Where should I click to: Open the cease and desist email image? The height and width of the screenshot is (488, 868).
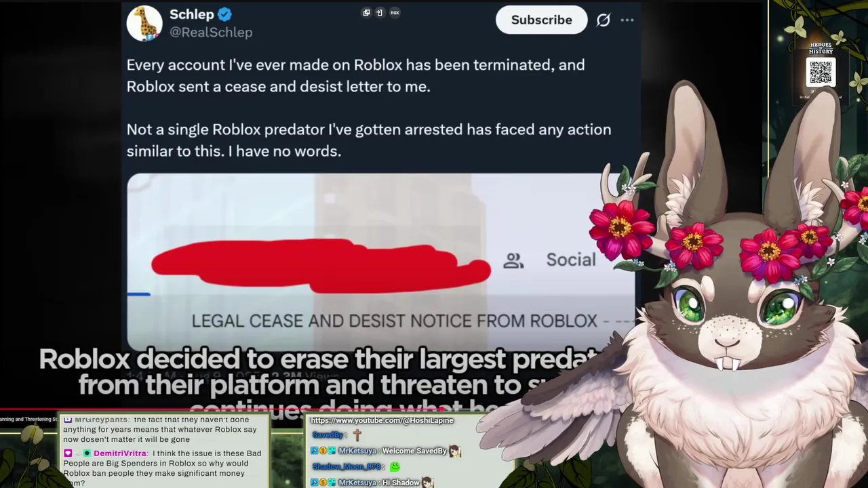coord(380,261)
